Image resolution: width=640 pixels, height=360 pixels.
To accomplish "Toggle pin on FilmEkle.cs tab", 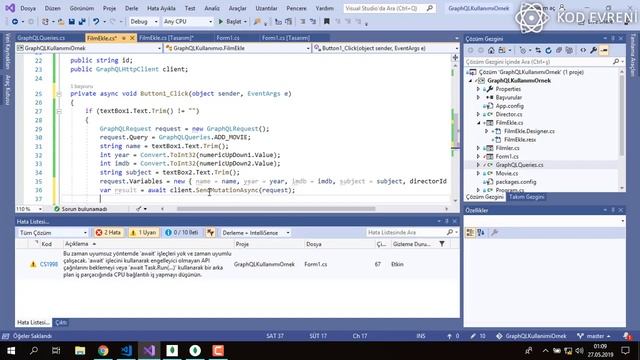I will 123,38.
